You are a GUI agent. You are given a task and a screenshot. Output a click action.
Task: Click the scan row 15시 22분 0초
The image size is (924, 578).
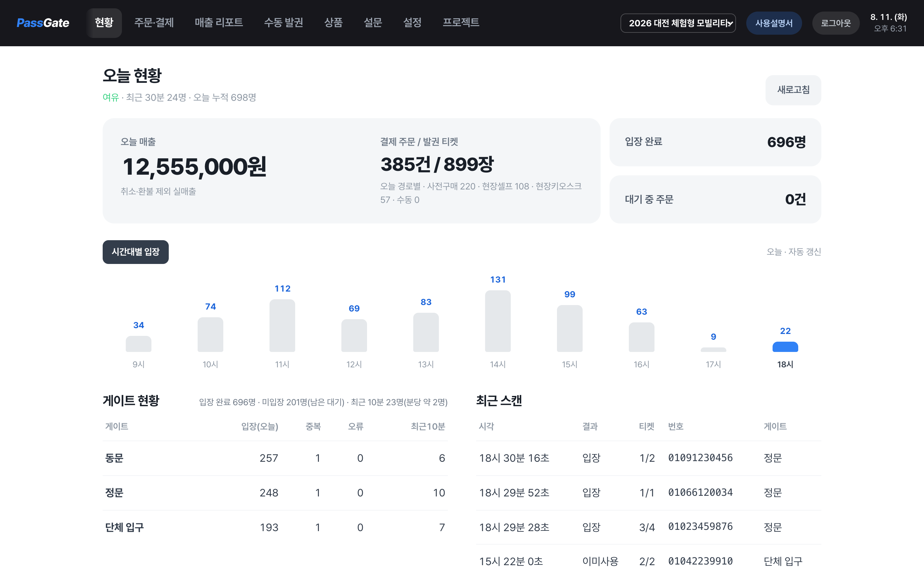pos(648,561)
